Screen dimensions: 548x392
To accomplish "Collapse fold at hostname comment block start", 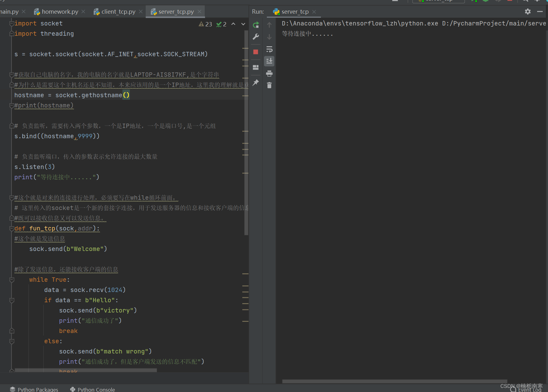I will click(x=12, y=75).
